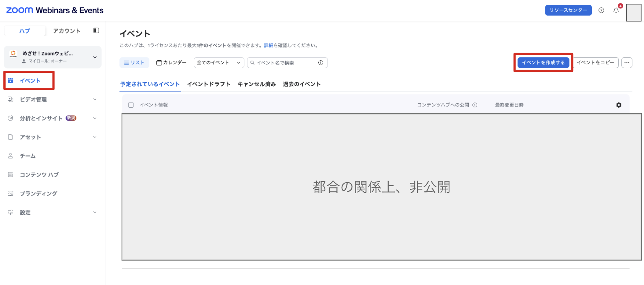The height and width of the screenshot is (285, 644).
Task: Expand the ビデオ管理 chevron
Action: 95,99
